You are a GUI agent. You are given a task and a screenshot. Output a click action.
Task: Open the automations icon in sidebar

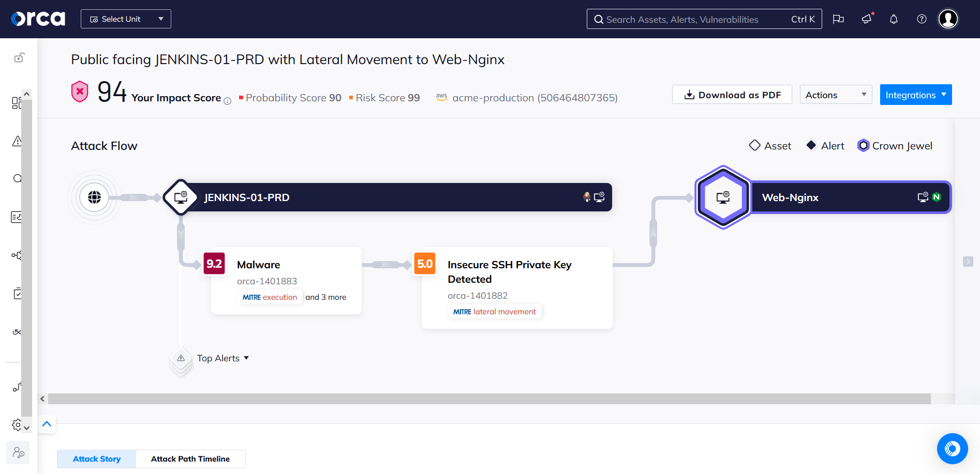tap(17, 387)
